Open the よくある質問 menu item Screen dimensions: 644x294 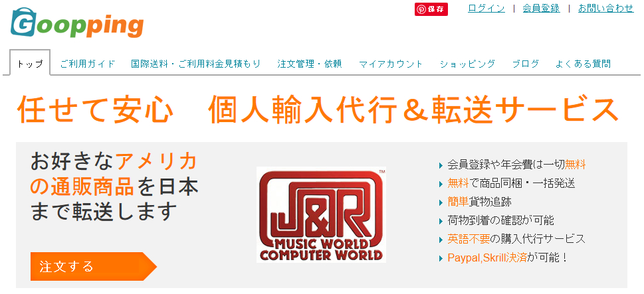click(x=583, y=64)
